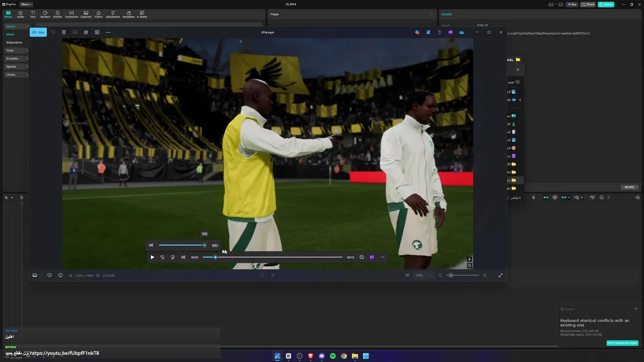Open the Stickers tab
This screenshot has height=362, width=644.
pyautogui.click(x=45, y=14)
